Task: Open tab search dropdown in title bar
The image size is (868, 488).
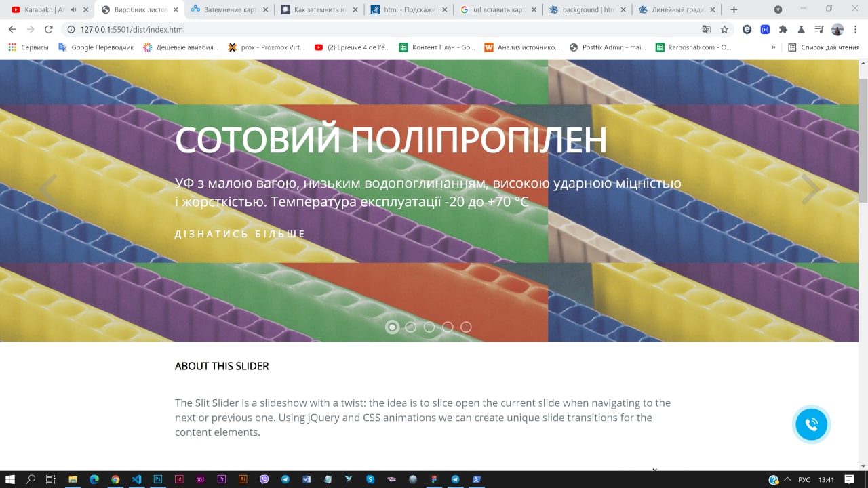Action: pos(778,9)
